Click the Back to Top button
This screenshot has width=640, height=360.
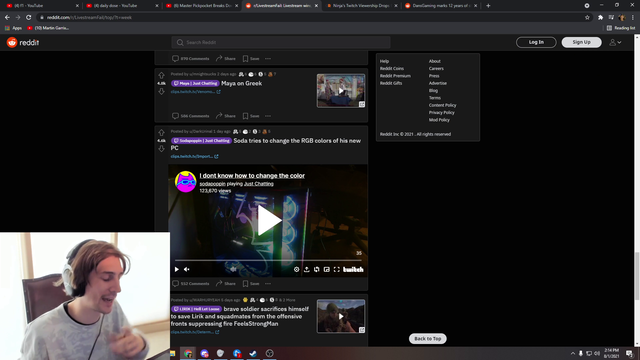pos(427,338)
